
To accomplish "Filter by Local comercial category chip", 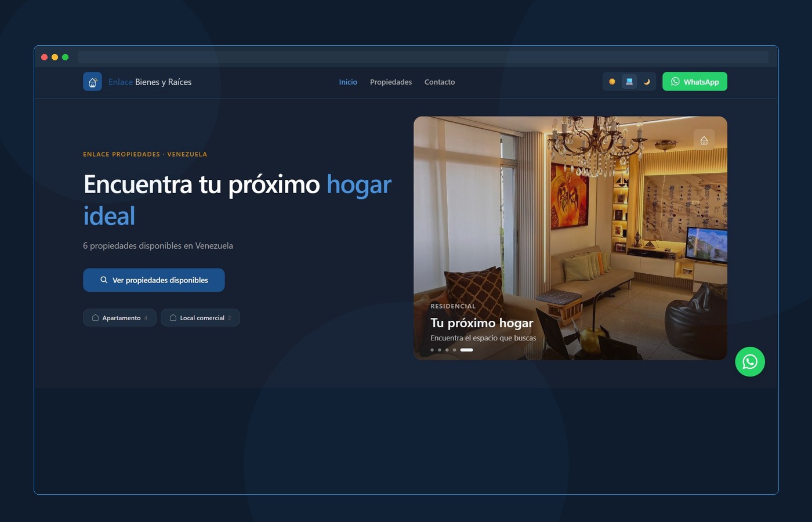I will [x=200, y=318].
